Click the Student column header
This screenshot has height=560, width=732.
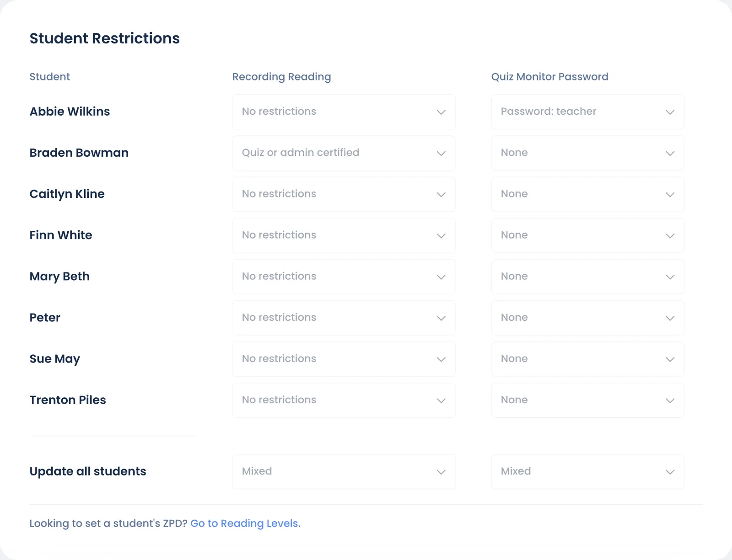tap(50, 77)
